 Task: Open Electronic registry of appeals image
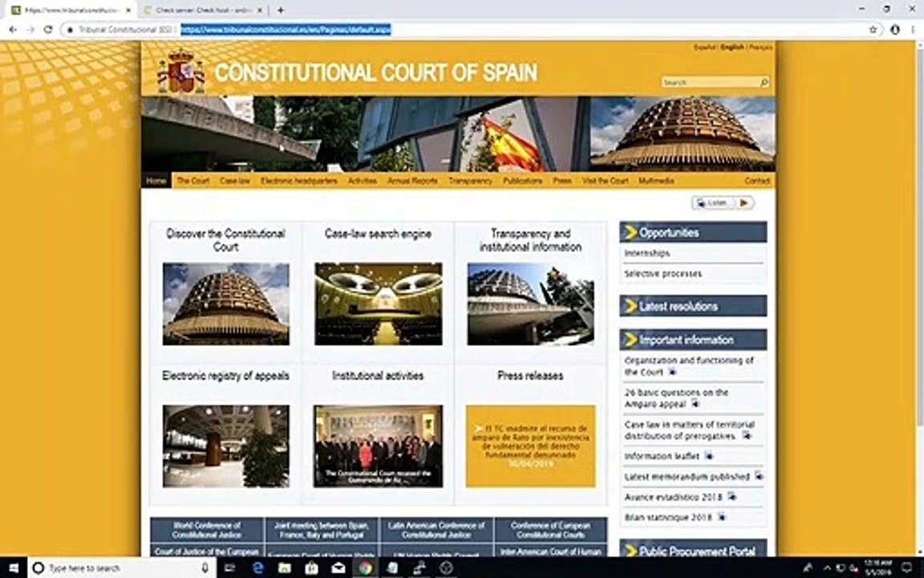tap(225, 446)
